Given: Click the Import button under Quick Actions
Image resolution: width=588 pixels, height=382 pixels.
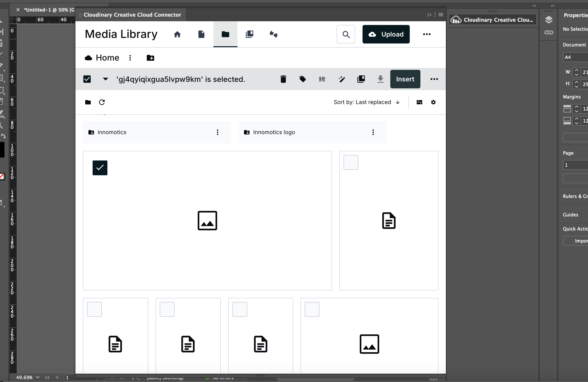Looking at the screenshot, I should (x=576, y=241).
